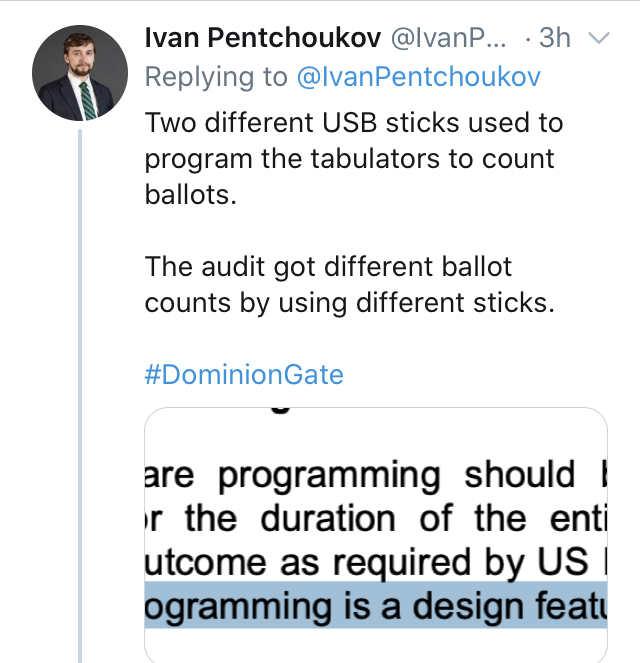The height and width of the screenshot is (663, 640).
Task: Select the "Two different USB sticks" tweet text
Action: coord(353,124)
